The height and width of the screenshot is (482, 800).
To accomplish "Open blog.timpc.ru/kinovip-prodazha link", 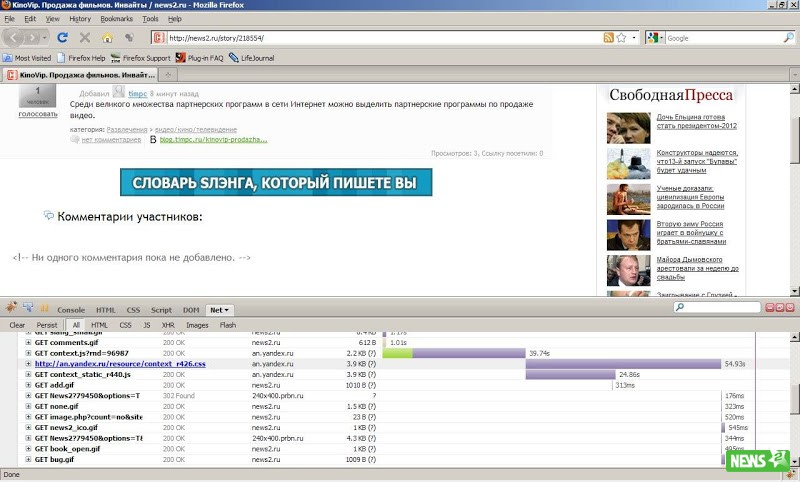I will coord(213,139).
